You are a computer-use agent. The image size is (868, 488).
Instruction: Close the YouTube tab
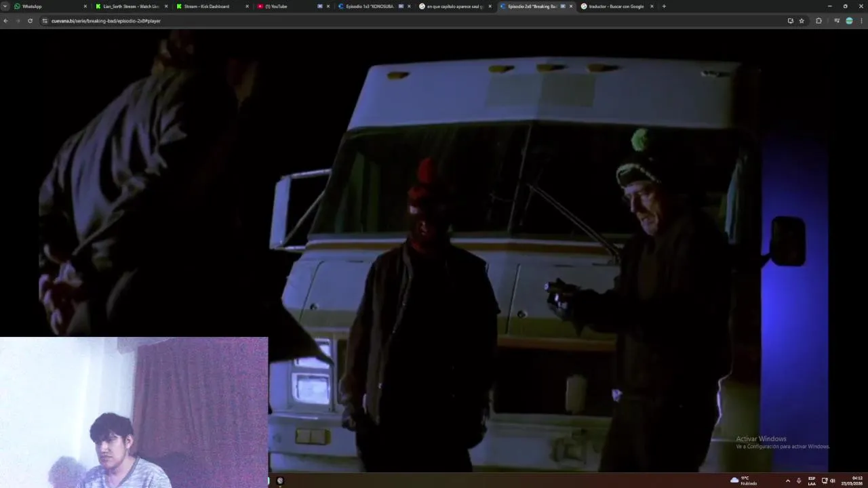point(328,6)
